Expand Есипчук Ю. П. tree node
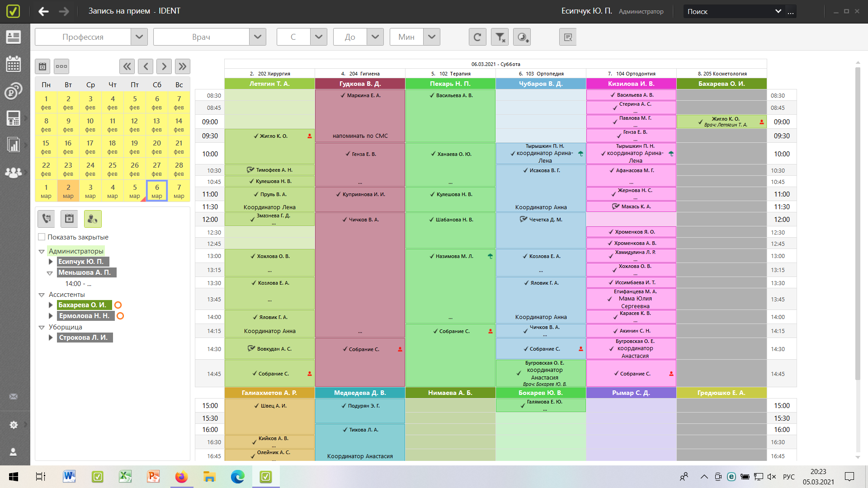The width and height of the screenshot is (868, 488). pyautogui.click(x=51, y=262)
